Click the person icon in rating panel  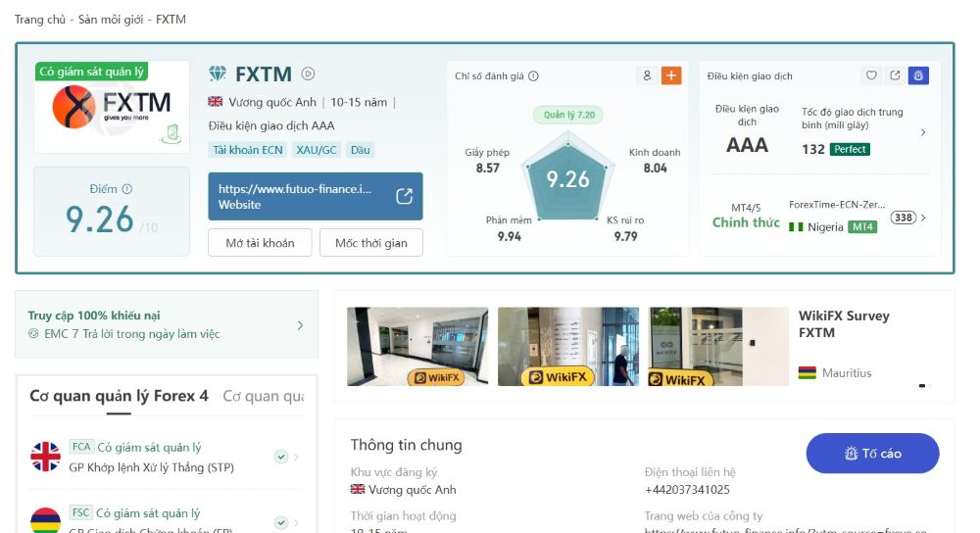coord(647,75)
